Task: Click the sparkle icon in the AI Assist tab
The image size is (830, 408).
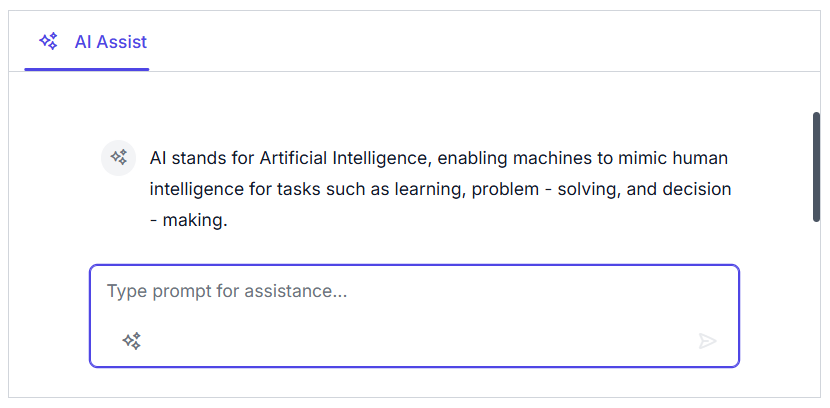Action: point(48,41)
